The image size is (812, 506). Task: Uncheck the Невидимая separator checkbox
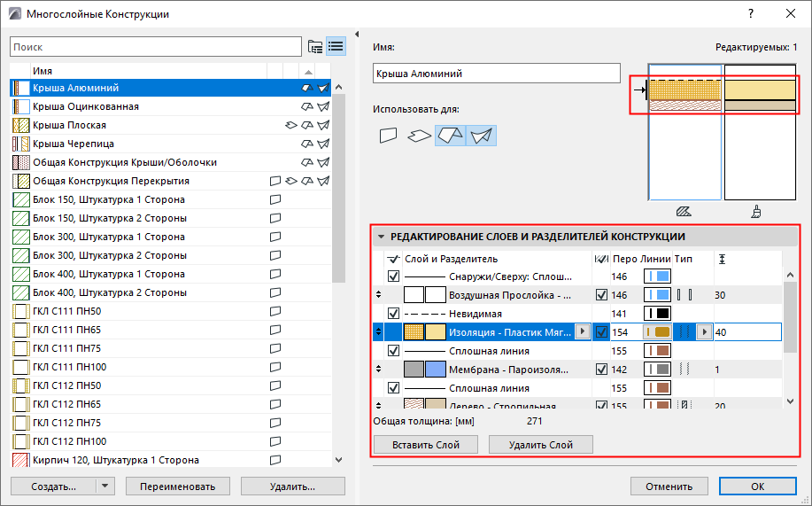393,314
